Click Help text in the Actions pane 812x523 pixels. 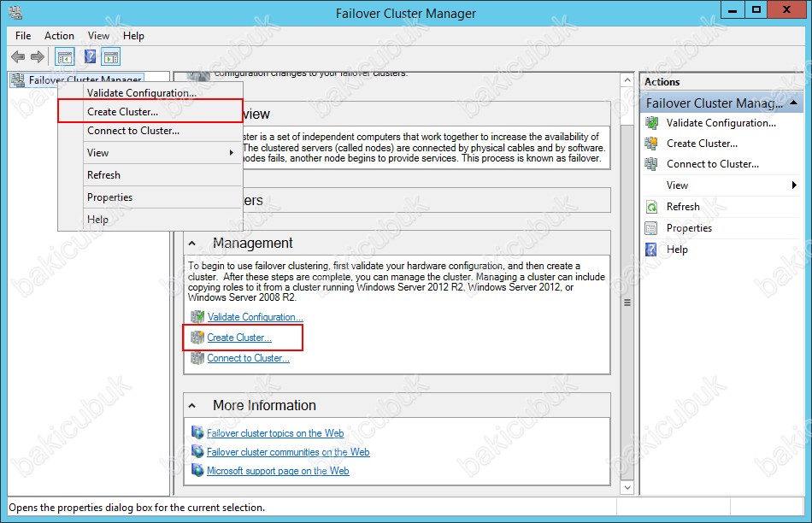[x=677, y=249]
